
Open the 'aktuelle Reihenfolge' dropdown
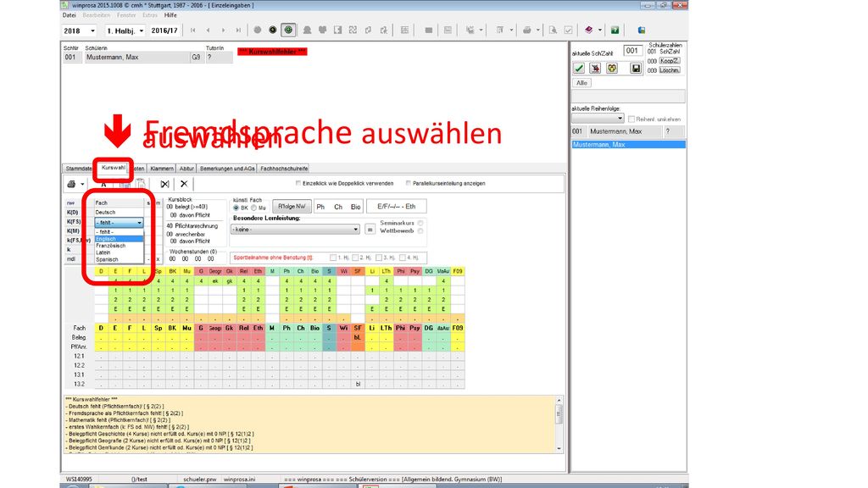tap(598, 119)
